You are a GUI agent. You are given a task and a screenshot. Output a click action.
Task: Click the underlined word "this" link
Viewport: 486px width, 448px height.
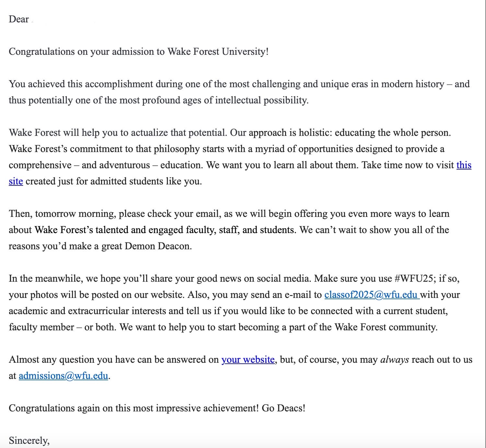coord(464,165)
